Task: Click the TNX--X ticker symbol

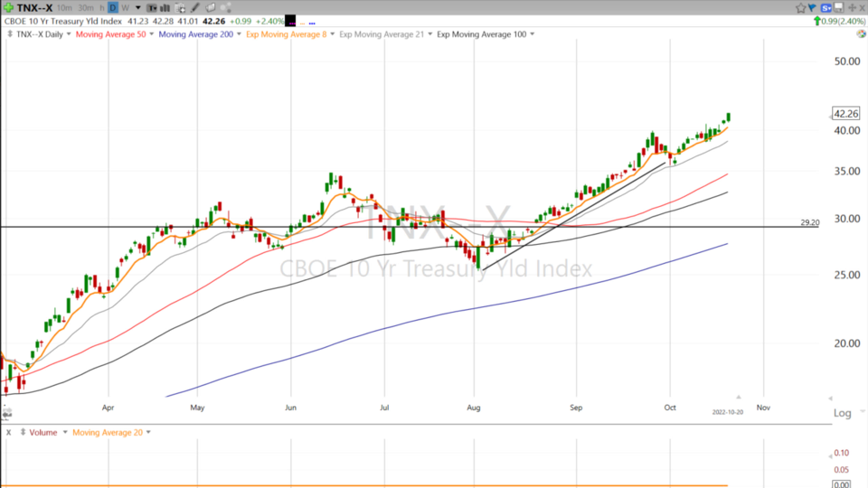Action: click(x=33, y=8)
